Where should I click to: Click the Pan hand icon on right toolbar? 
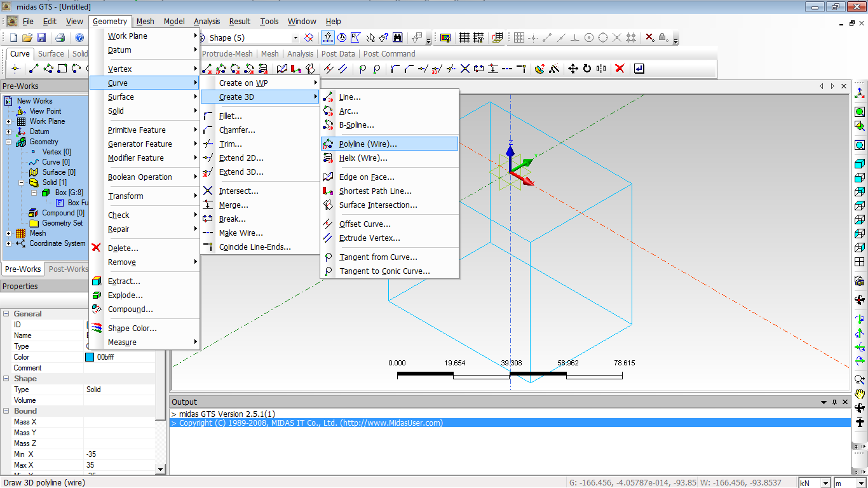click(860, 394)
